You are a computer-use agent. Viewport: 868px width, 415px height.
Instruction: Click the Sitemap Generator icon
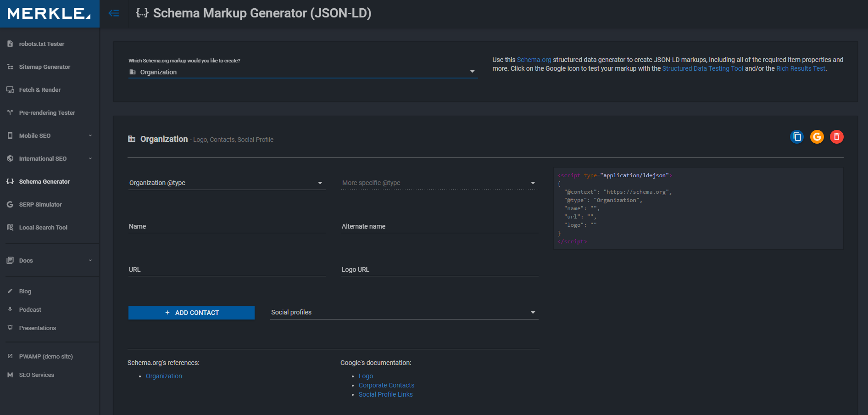tap(10, 67)
